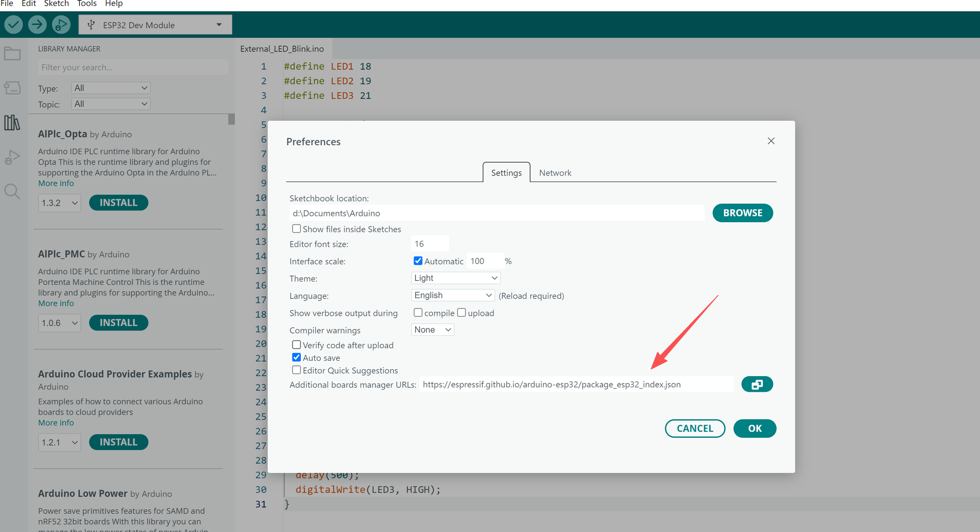The image size is (980, 532).
Task: Install Arduino Cloud Provider Examples library
Action: [x=119, y=442]
